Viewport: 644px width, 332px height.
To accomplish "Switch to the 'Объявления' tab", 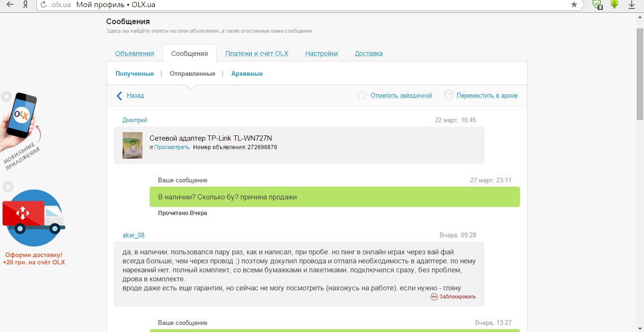I will 134,54.
